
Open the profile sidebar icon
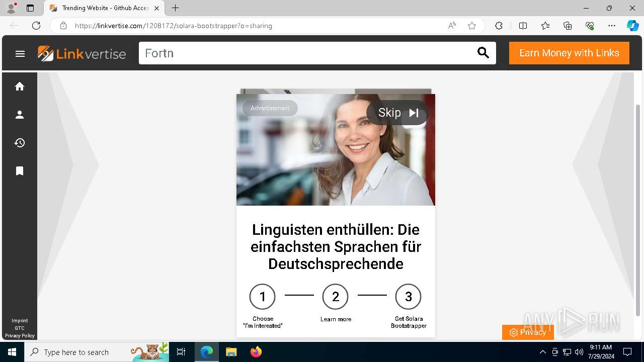click(x=20, y=115)
